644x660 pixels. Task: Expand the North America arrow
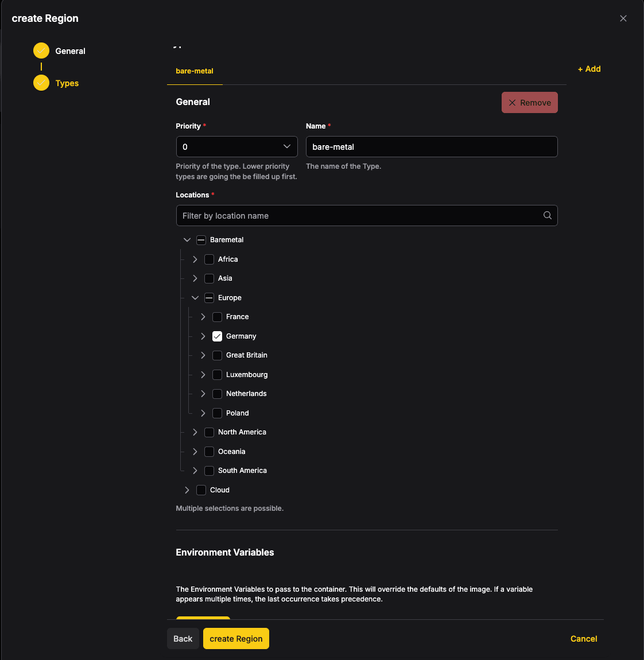pos(195,432)
